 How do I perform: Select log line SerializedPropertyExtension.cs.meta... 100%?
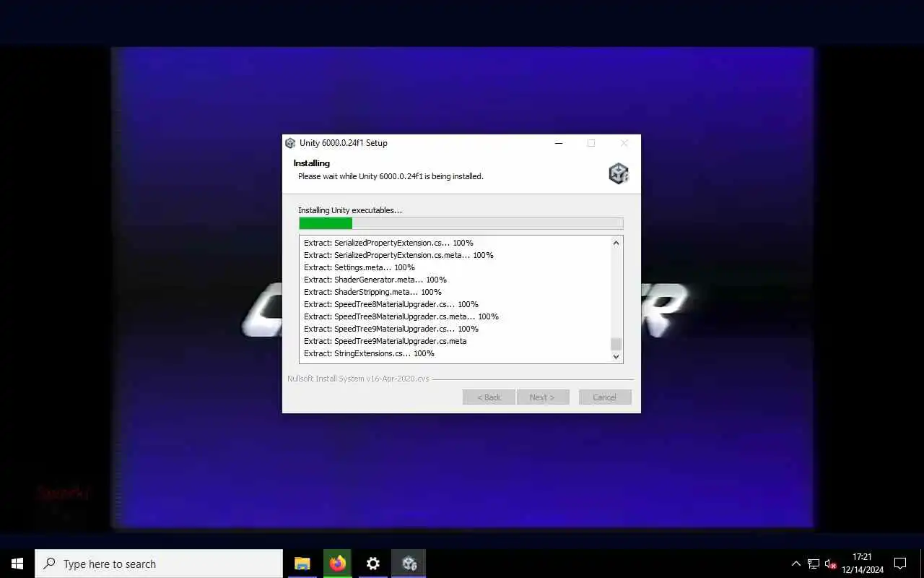[x=398, y=255]
